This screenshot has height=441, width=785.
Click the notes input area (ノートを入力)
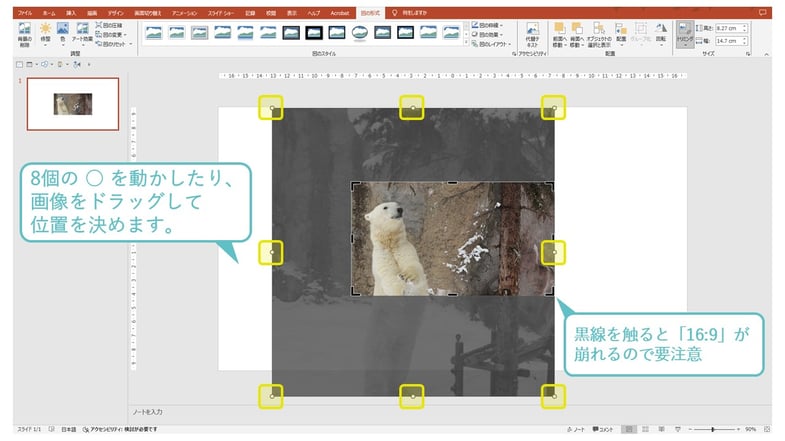[x=147, y=412]
